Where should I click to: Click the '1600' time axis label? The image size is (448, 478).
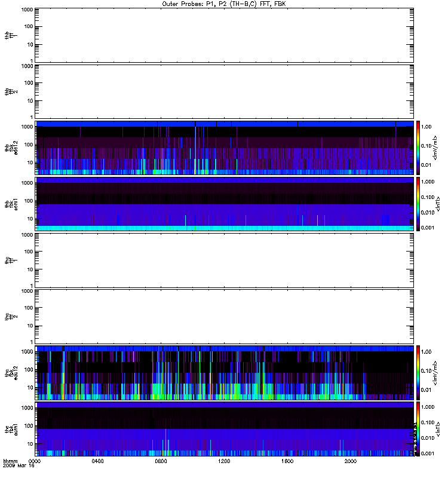pos(287,461)
